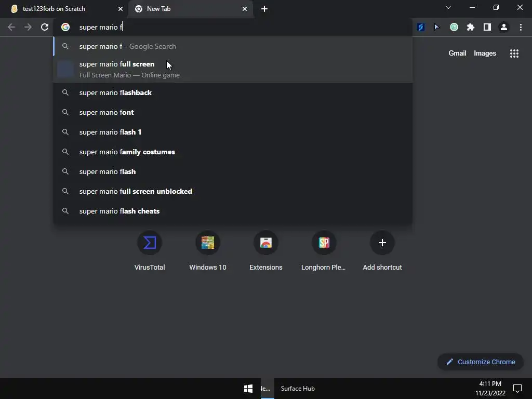Image resolution: width=532 pixels, height=399 pixels.
Task: Click the search icon next to 'super mario font'
Action: pyautogui.click(x=65, y=112)
